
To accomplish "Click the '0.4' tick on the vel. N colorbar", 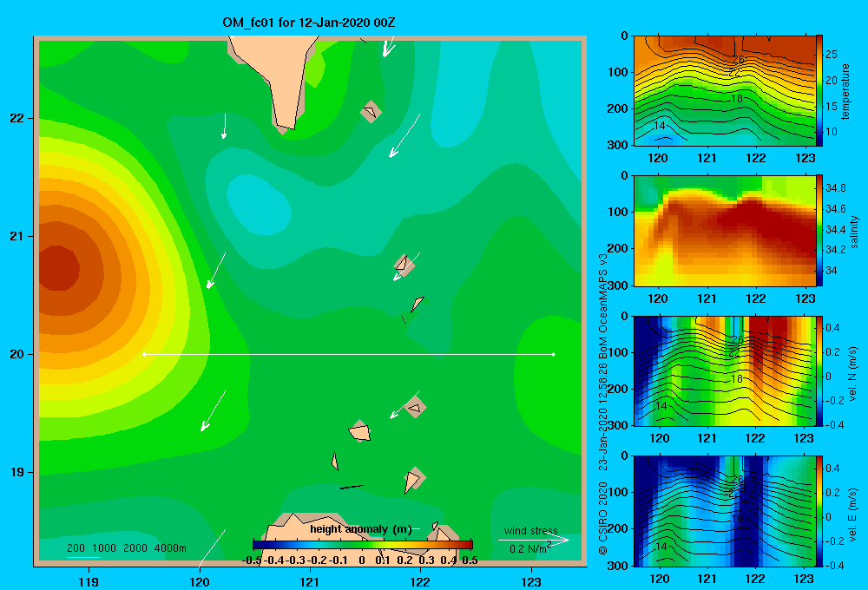I will (x=832, y=328).
